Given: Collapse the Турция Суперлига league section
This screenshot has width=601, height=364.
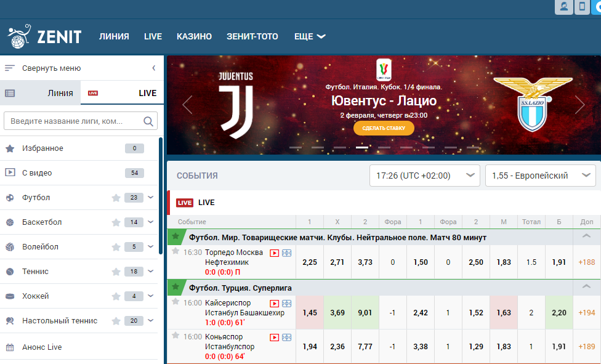Looking at the screenshot, I should click(x=586, y=286).
